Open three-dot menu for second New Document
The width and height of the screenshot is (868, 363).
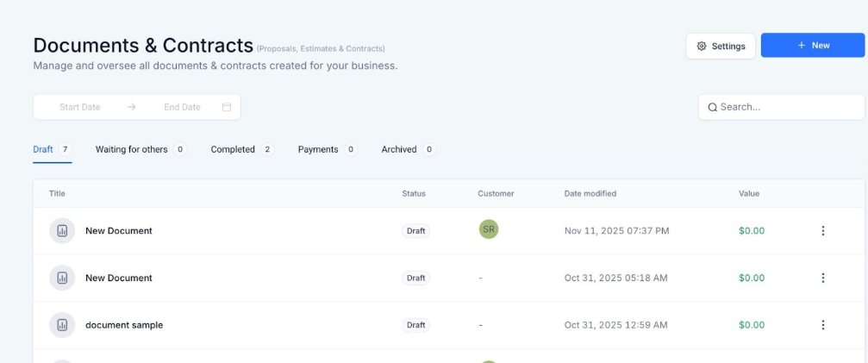pyautogui.click(x=822, y=279)
